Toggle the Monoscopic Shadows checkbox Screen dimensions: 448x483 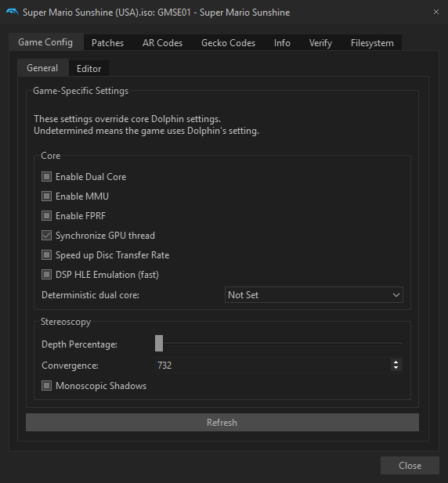point(46,386)
